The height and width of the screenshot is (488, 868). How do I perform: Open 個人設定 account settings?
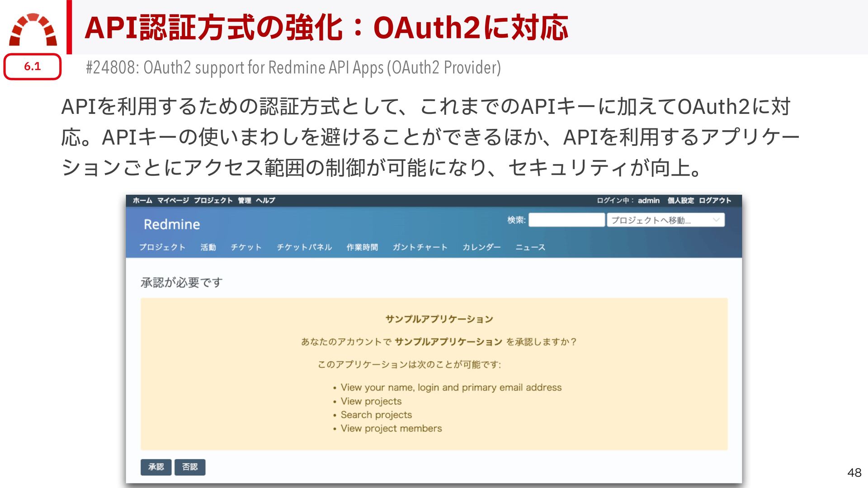tap(680, 200)
